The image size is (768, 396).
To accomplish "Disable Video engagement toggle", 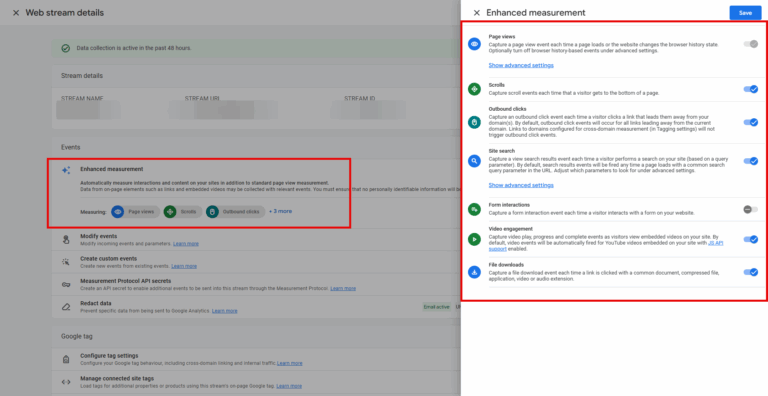I will (x=750, y=239).
